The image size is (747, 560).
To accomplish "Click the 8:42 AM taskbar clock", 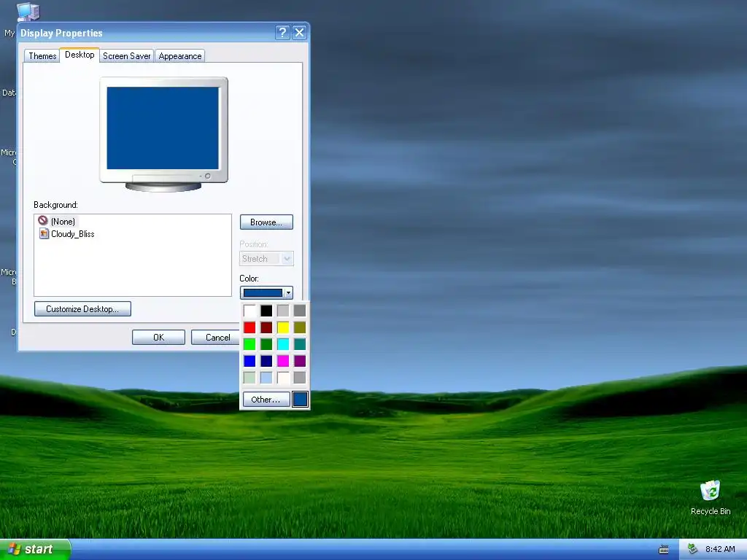I will pyautogui.click(x=720, y=549).
